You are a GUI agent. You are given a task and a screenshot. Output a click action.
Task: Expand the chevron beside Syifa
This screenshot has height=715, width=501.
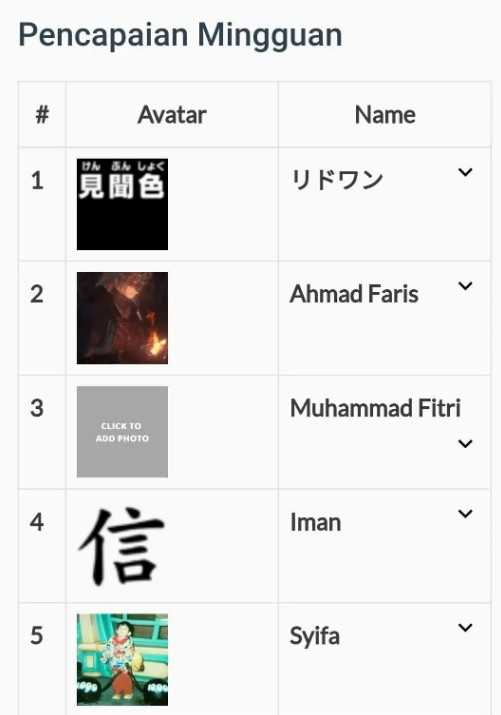465,627
